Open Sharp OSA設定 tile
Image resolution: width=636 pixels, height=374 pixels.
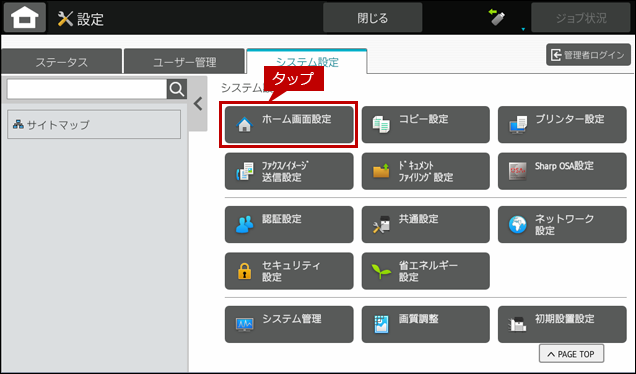tap(562, 171)
